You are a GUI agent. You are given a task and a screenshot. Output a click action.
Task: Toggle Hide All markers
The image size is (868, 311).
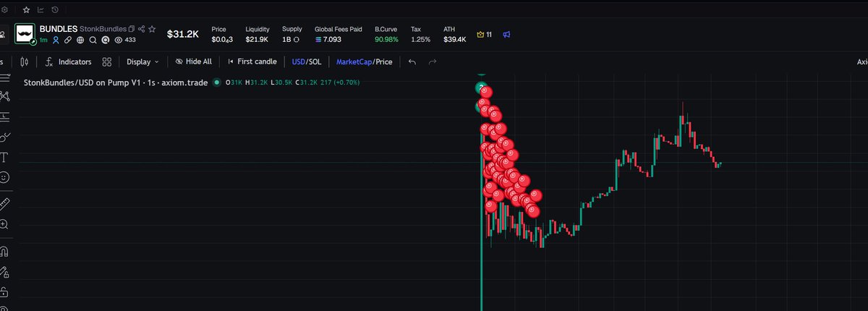(193, 61)
